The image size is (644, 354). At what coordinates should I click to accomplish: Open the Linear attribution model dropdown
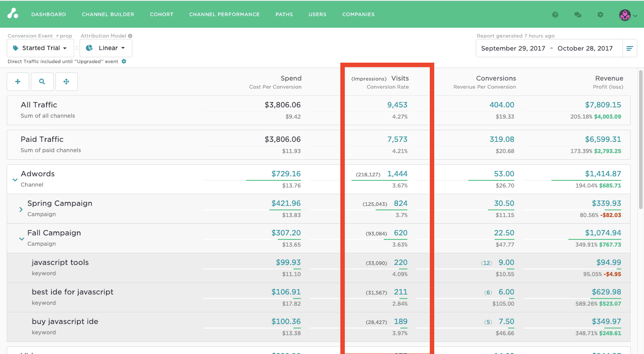(106, 48)
